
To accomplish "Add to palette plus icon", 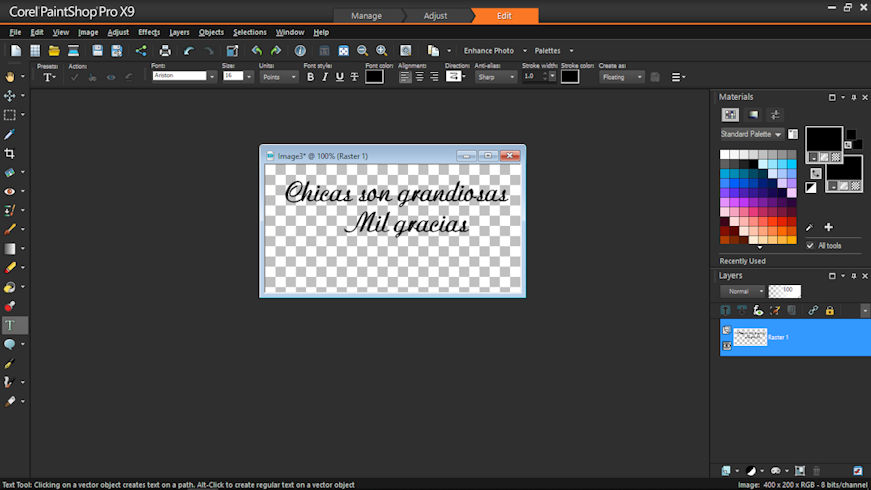I will (828, 227).
